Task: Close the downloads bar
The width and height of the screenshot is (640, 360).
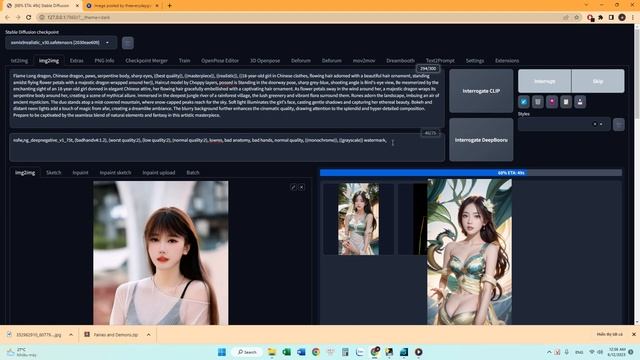Action: 634,334
